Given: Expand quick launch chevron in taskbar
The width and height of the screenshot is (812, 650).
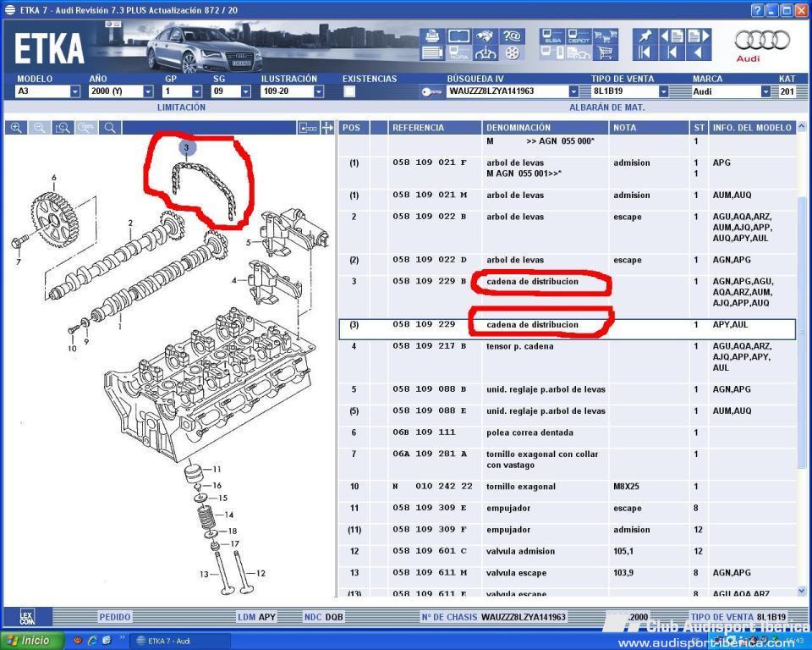Looking at the screenshot, I should [x=122, y=637].
